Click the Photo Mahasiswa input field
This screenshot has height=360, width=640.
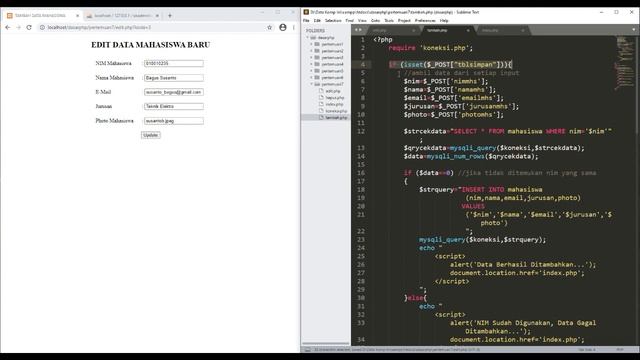[x=173, y=121]
